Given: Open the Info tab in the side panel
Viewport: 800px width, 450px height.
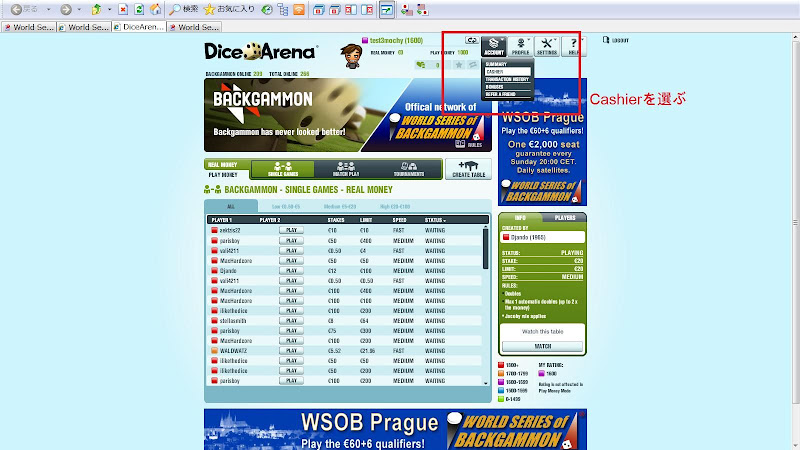Looking at the screenshot, I should tap(520, 218).
